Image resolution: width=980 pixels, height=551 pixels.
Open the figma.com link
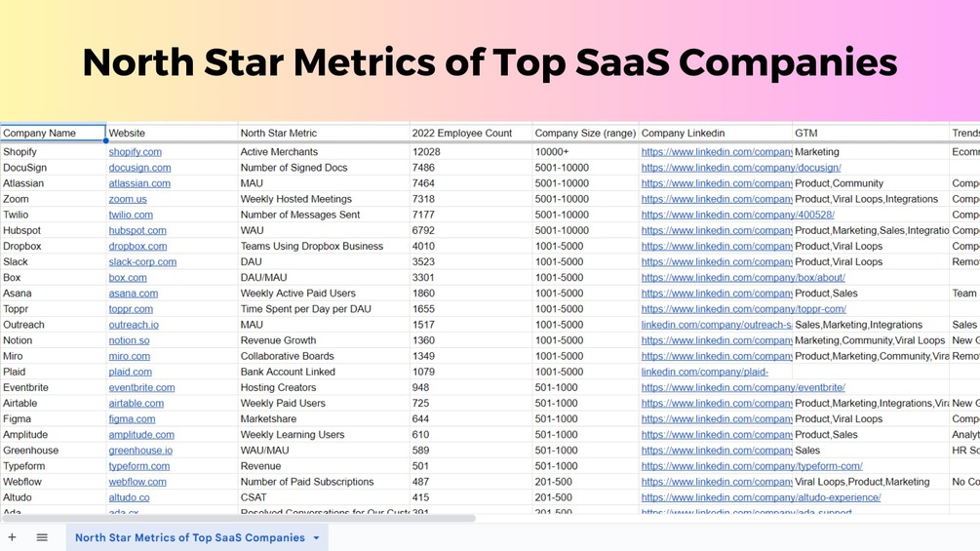132,418
